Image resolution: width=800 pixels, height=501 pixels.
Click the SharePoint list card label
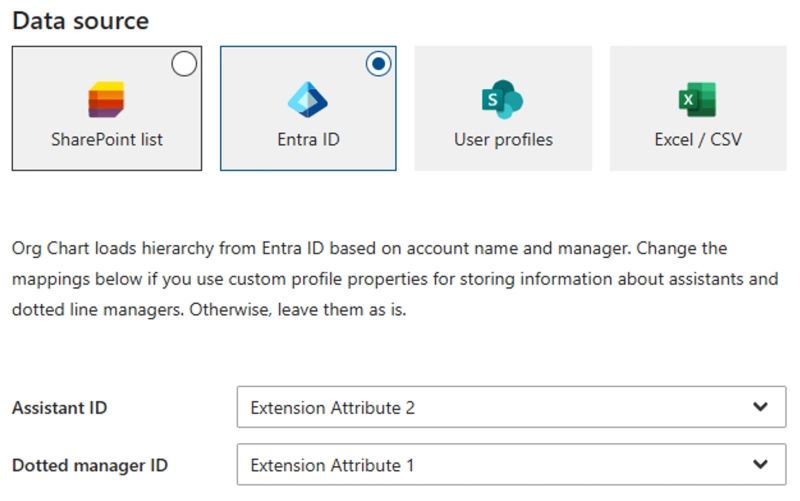coord(107,140)
